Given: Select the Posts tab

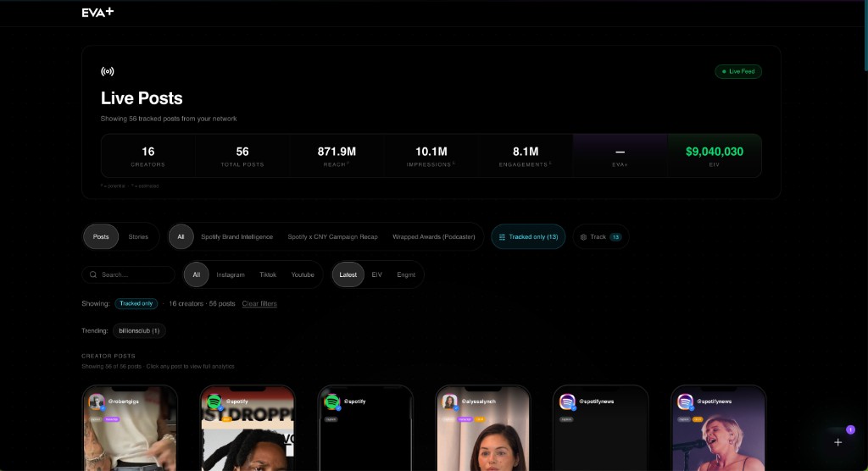Looking at the screenshot, I should point(101,237).
